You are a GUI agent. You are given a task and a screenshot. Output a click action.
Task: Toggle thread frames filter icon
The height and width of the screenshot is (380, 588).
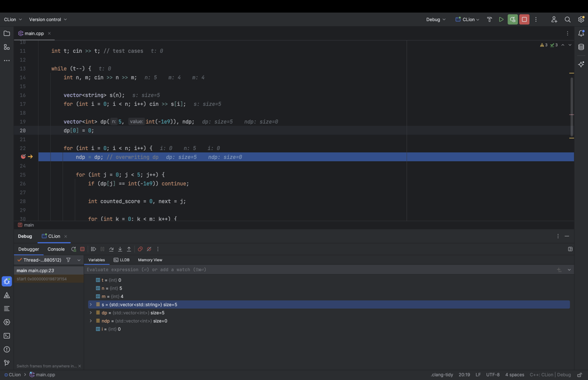(x=68, y=260)
